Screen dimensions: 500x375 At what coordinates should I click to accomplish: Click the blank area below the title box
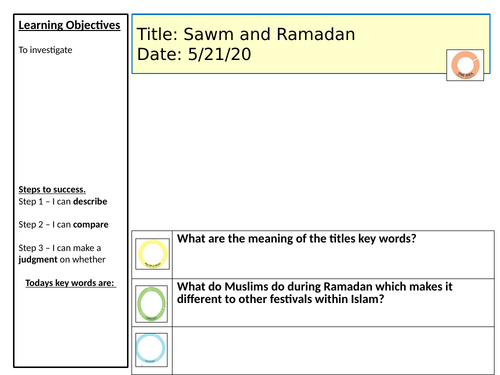point(313,152)
